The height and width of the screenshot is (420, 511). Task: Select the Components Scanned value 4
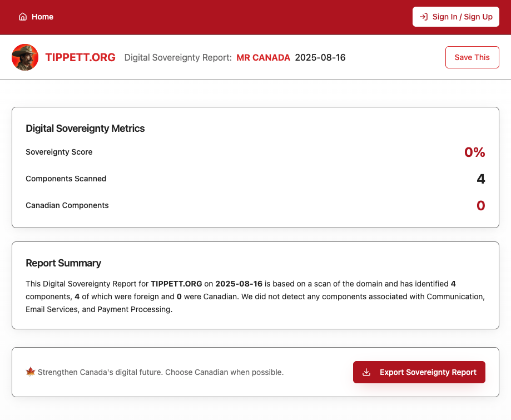[x=480, y=179]
